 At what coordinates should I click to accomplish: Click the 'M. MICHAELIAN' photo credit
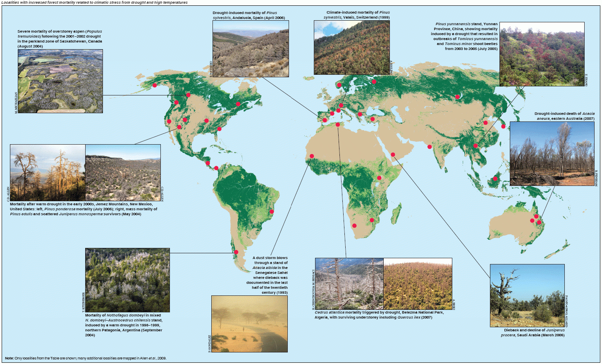pos(16,102)
